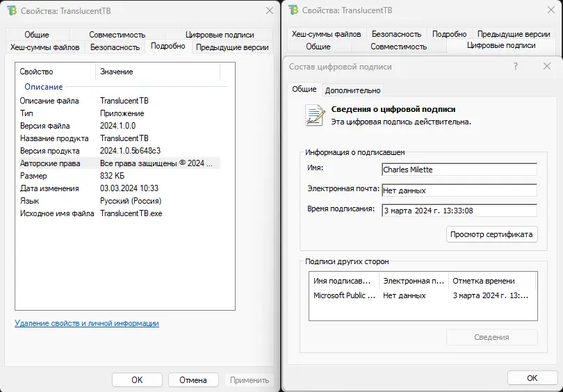Click the help question mark icon

pyautogui.click(x=515, y=66)
